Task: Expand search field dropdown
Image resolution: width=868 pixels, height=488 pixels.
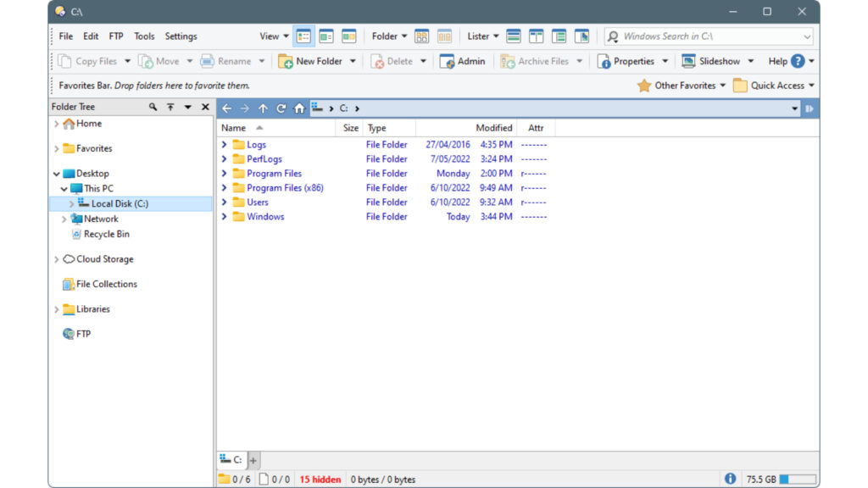Action: pyautogui.click(x=807, y=36)
